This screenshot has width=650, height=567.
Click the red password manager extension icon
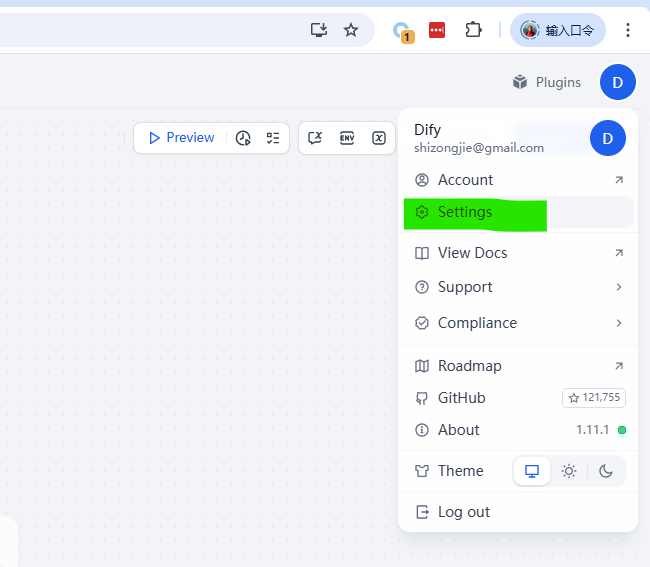pyautogui.click(x=437, y=30)
